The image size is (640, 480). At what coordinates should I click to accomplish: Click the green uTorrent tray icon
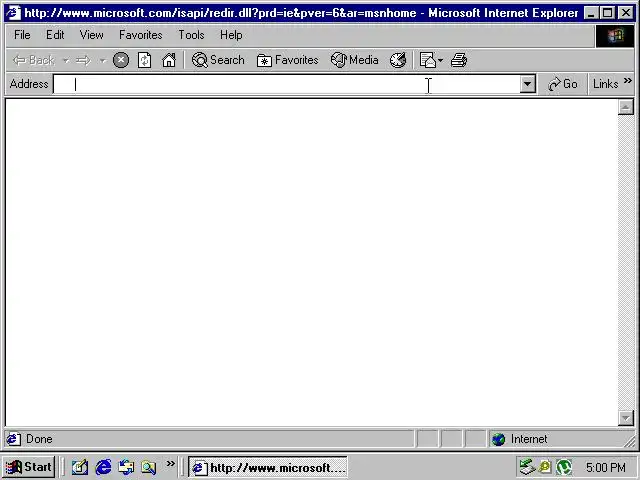point(564,467)
